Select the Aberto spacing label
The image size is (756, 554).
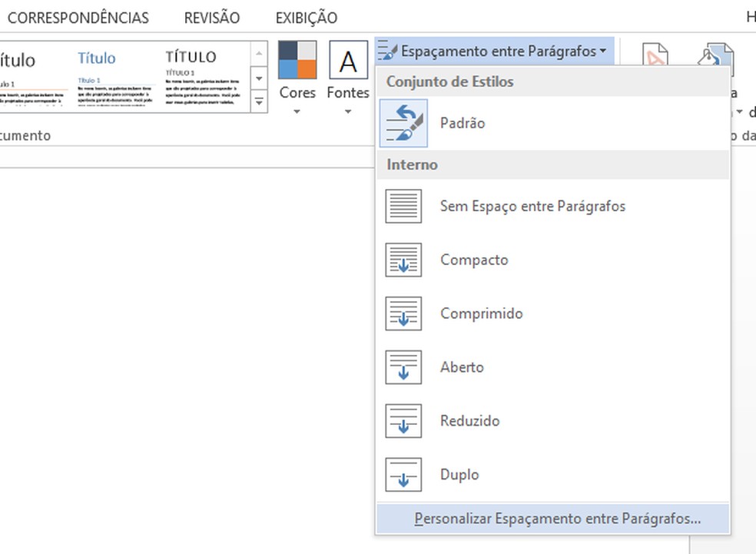pos(462,367)
